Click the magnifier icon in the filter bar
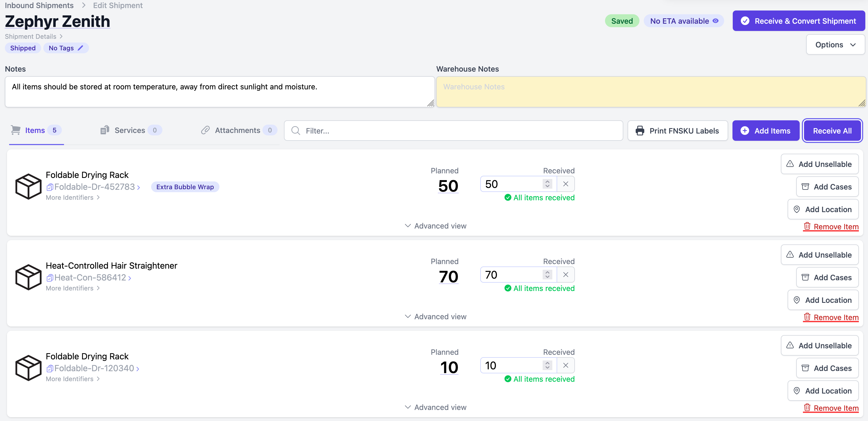Viewport: 868px width, 421px height. (x=295, y=131)
